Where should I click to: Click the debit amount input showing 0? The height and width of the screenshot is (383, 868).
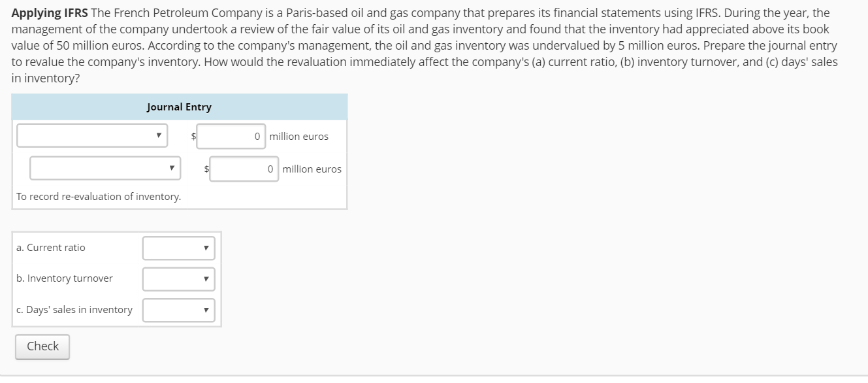point(230,136)
